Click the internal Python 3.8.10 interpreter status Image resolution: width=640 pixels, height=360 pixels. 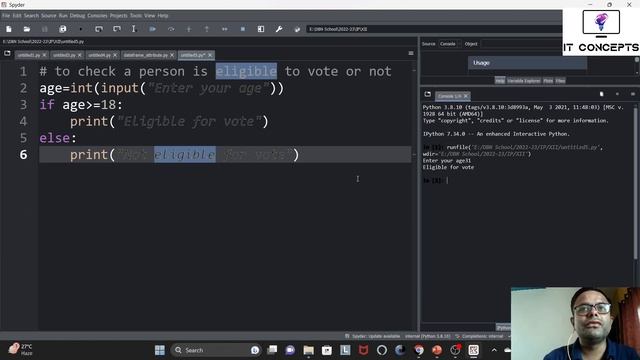tap(427, 336)
